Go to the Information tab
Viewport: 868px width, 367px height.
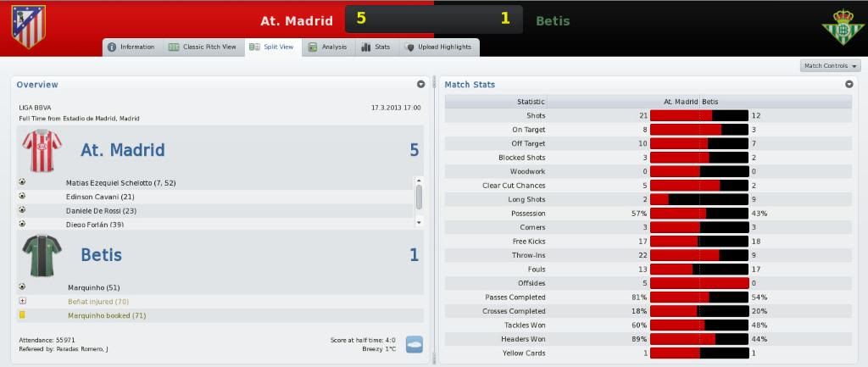[x=131, y=47]
